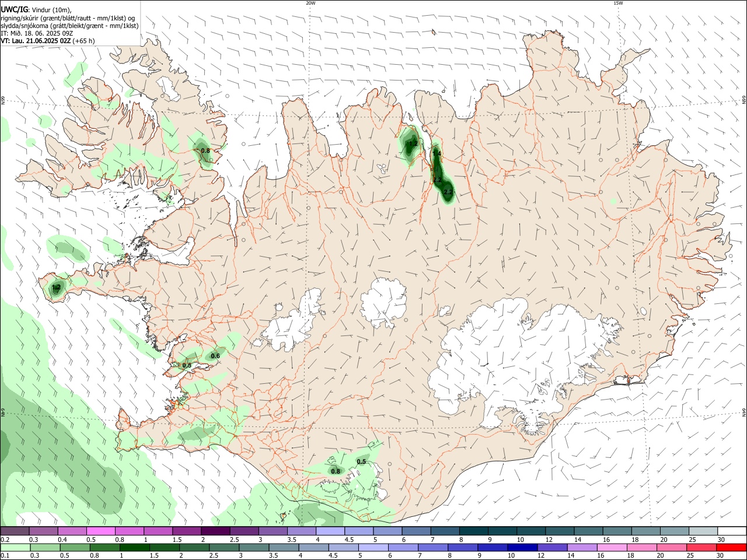Click the 1.2 value on Snæfellsnes peninsula tip
The height and width of the screenshot is (560, 747).
57,288
